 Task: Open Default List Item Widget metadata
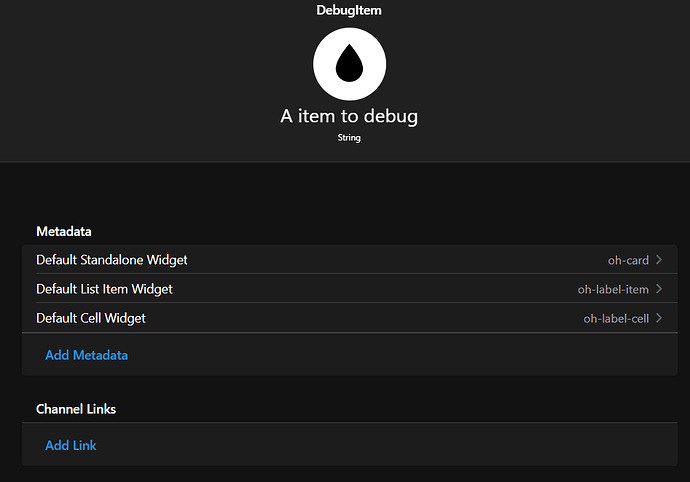349,288
